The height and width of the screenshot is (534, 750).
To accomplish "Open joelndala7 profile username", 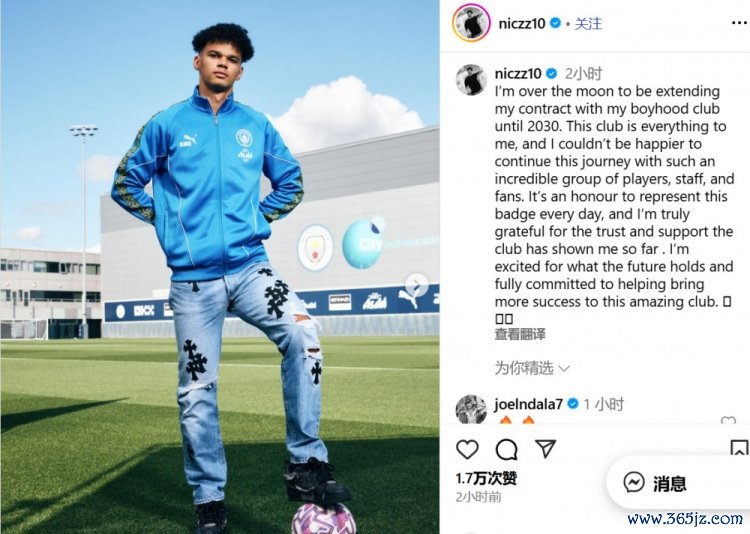I will 529,404.
